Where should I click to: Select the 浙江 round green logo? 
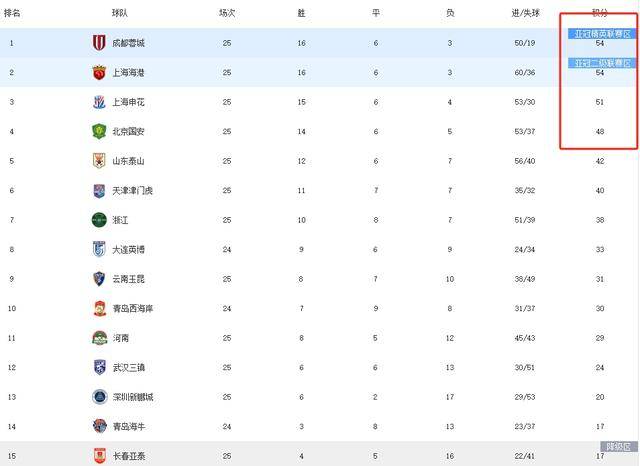(99, 220)
